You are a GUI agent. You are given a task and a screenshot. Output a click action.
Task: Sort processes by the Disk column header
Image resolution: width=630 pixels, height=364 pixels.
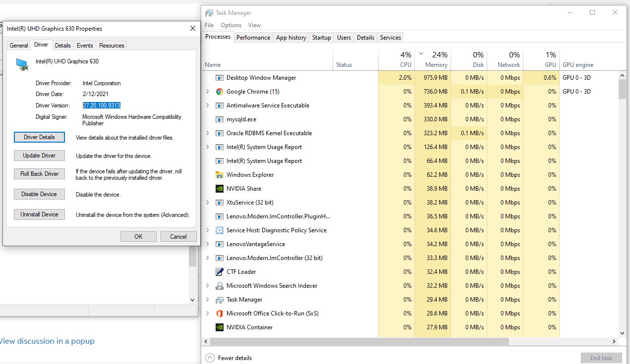(469, 59)
